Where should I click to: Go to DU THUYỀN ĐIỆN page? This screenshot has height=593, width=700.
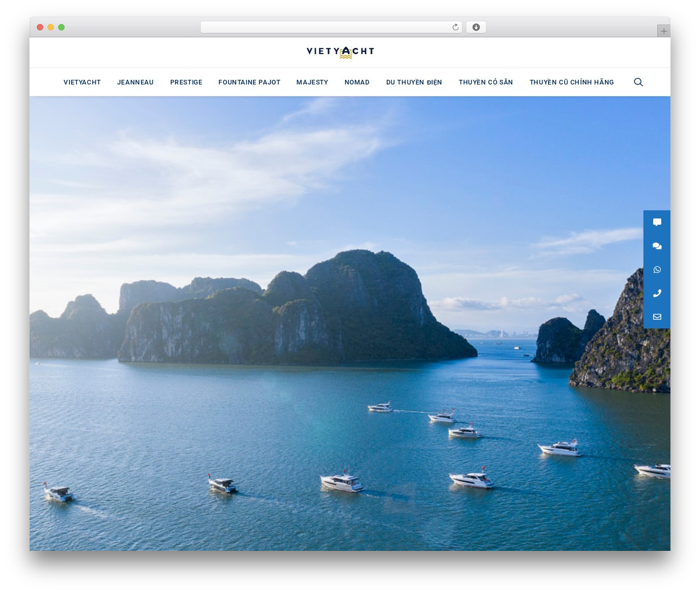414,82
